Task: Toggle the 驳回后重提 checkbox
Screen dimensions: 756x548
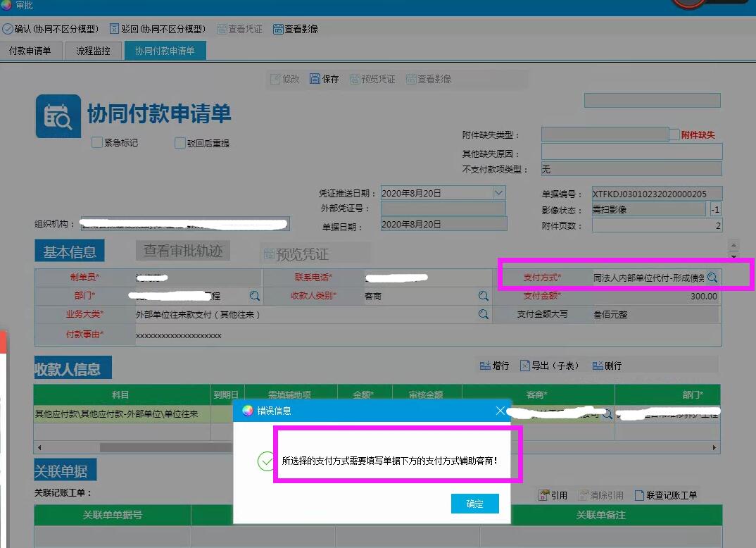Action: [x=180, y=143]
